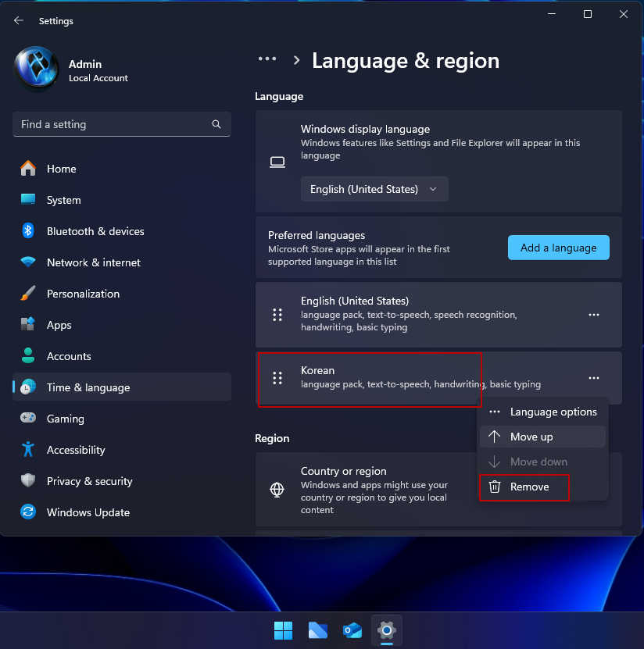The image size is (644, 649).
Task: Click the Find a setting search box
Action: pos(122,124)
